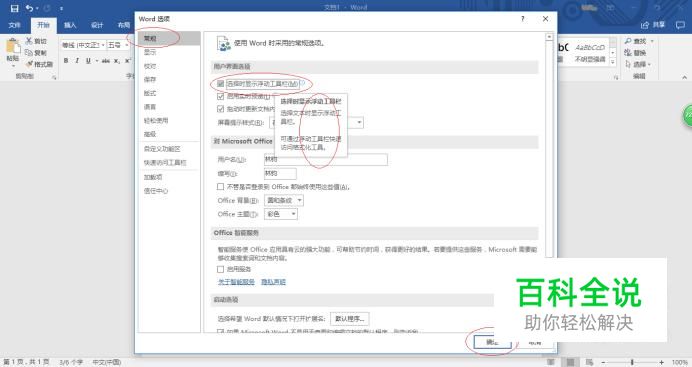Viewport: 692px width, 367px height.
Task: Click the 确定 OK button in Word Options
Action: tap(492, 342)
